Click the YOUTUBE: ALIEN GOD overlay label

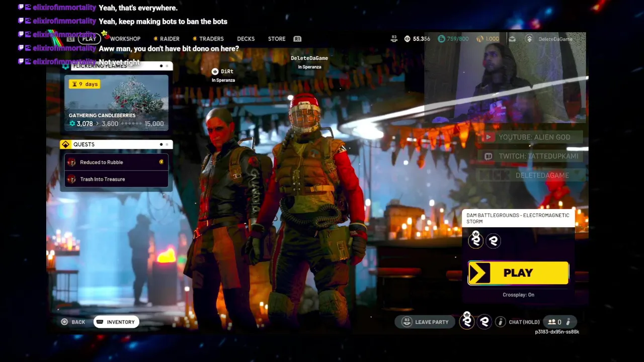534,137
